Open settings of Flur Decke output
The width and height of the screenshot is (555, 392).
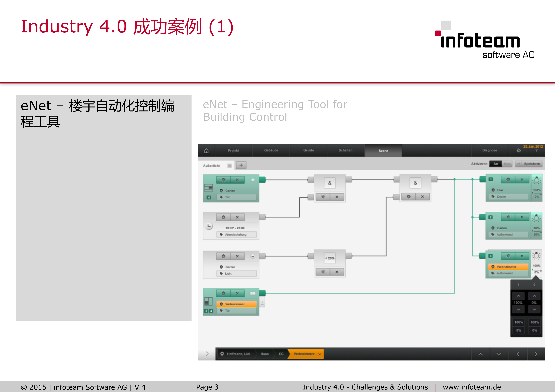pyautogui.click(x=508, y=179)
